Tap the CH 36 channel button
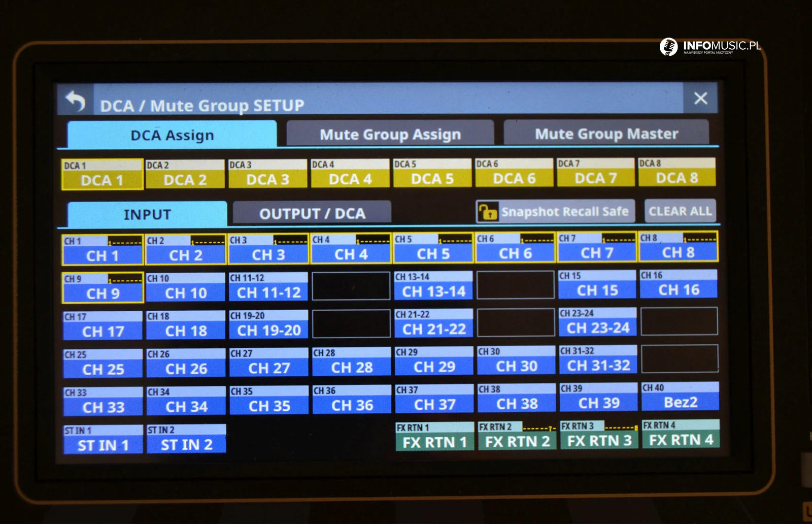Viewport: 812px width, 524px height. coord(352,400)
